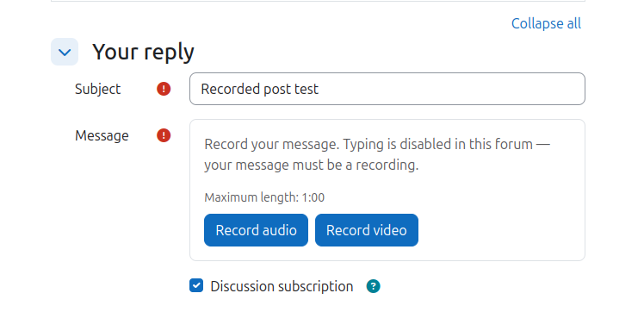This screenshot has width=644, height=312.
Task: Click the Subject field label
Action: point(98,89)
